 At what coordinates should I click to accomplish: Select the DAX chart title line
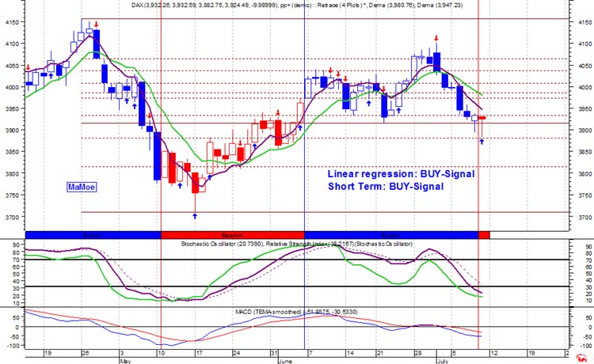point(297,6)
